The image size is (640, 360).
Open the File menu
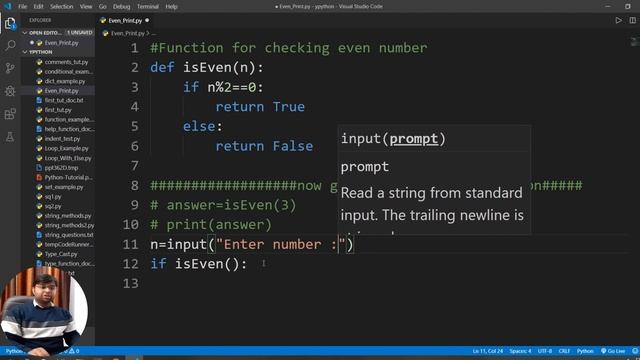click(x=22, y=7)
